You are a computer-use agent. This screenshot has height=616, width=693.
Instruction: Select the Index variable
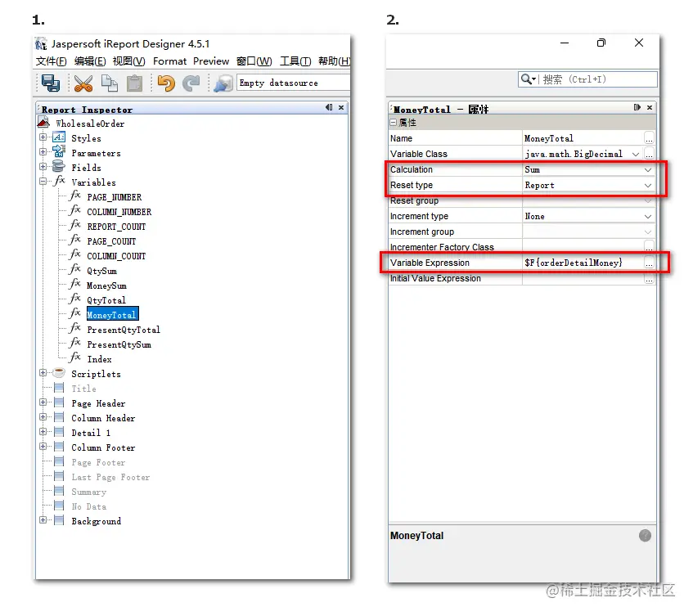(x=99, y=360)
